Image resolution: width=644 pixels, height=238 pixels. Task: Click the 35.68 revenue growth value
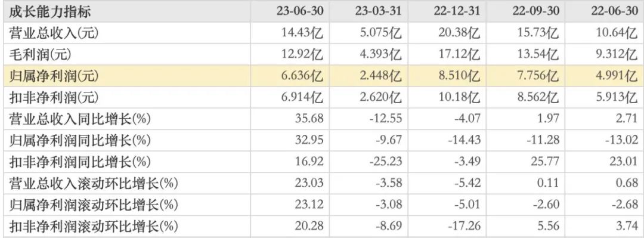[309, 119]
